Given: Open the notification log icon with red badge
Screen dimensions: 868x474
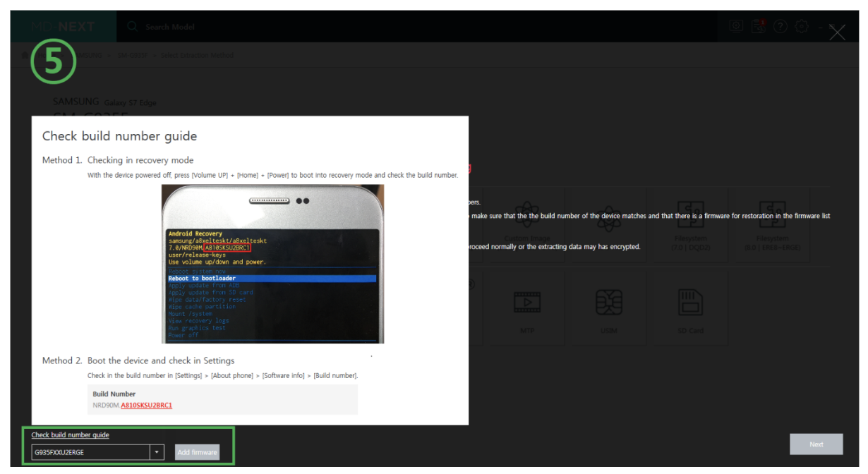Looking at the screenshot, I should pyautogui.click(x=758, y=27).
